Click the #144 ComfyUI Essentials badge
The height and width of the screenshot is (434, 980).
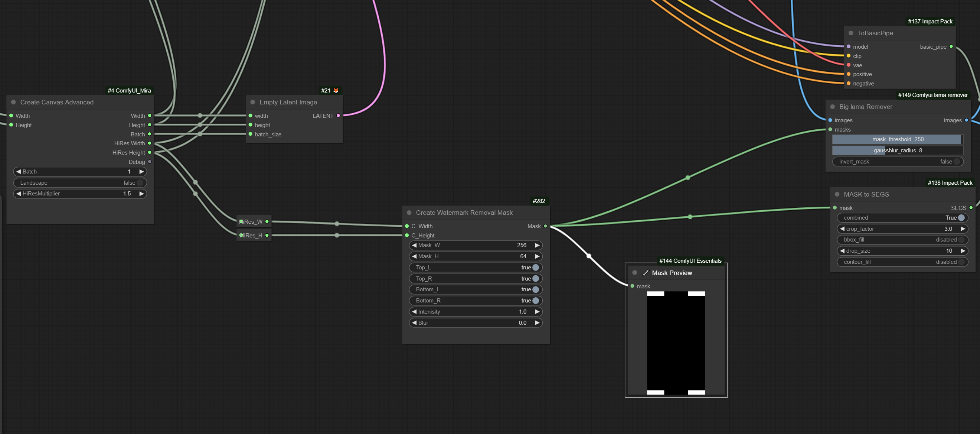[x=690, y=261]
